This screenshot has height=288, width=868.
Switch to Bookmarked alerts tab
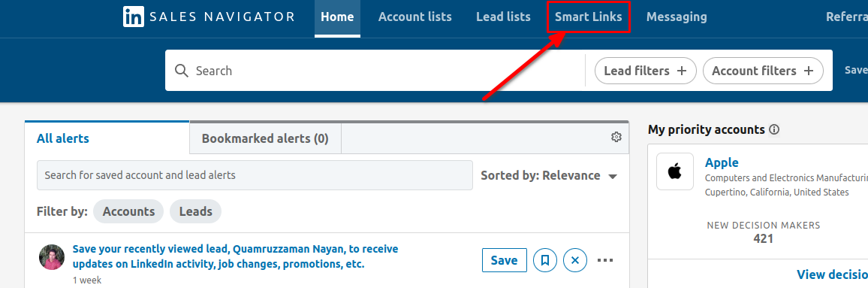click(x=265, y=138)
